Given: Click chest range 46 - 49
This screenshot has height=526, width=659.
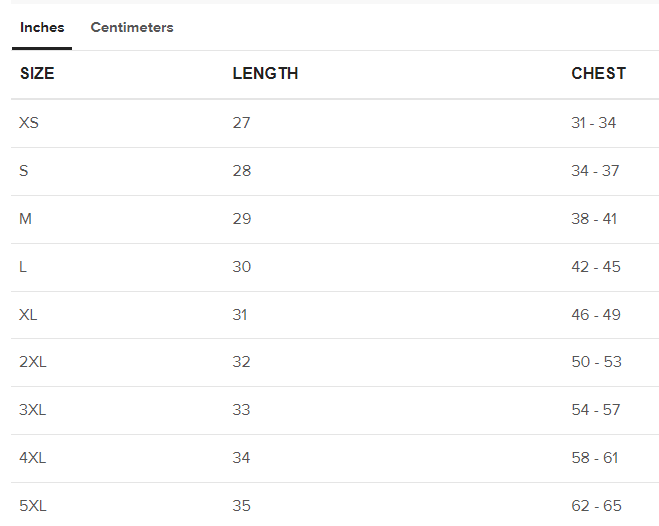Looking at the screenshot, I should coord(596,315).
